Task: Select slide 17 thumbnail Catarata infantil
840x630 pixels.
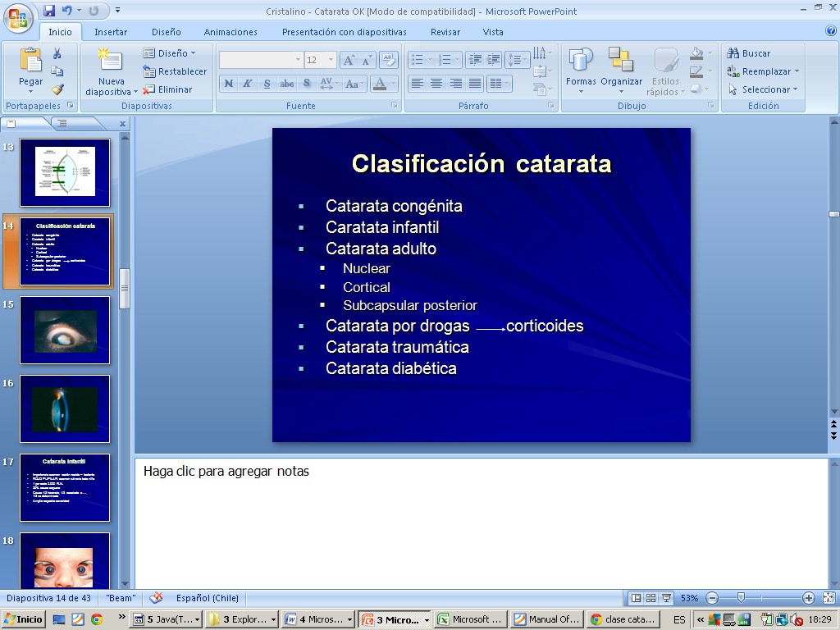Action: 65,488
